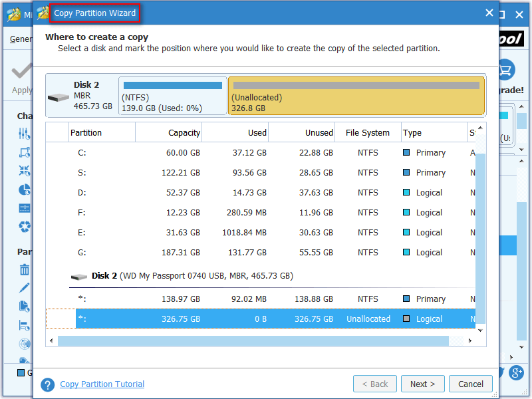Select the Unallocated 326.8 GB disk block

(356, 96)
